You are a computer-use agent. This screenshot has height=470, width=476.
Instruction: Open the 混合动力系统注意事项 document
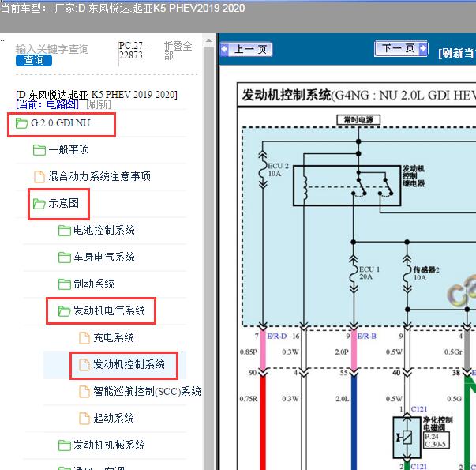click(99, 176)
